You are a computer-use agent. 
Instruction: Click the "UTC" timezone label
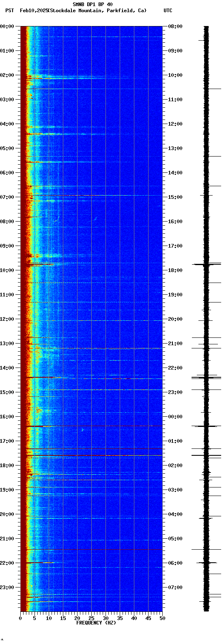[x=168, y=11]
